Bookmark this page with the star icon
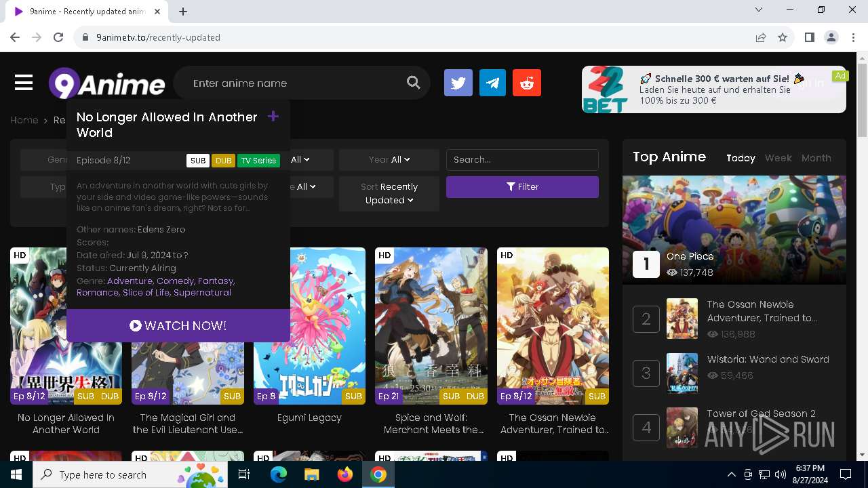Screen dimensions: 868x488 783,37
